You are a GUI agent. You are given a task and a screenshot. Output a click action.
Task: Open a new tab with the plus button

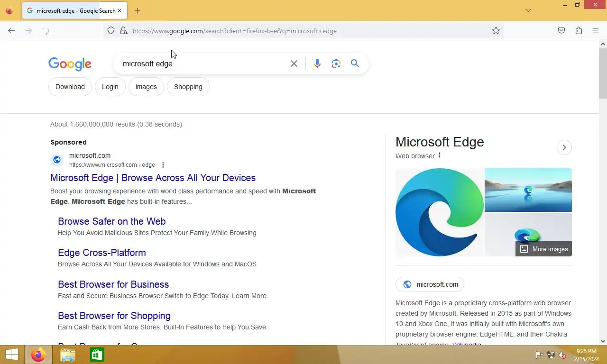pyautogui.click(x=137, y=10)
